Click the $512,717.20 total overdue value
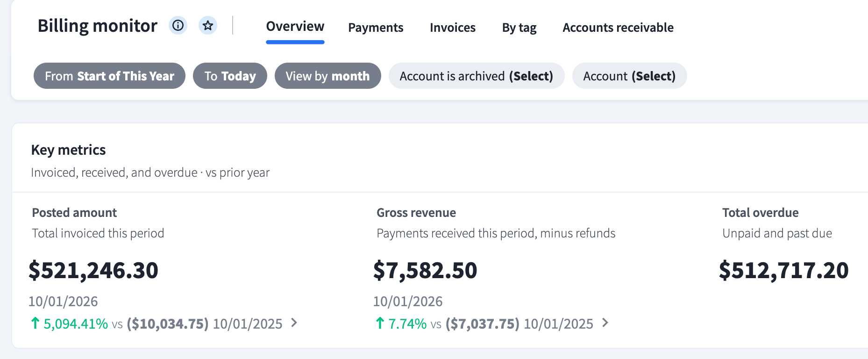The width and height of the screenshot is (868, 359). (784, 270)
